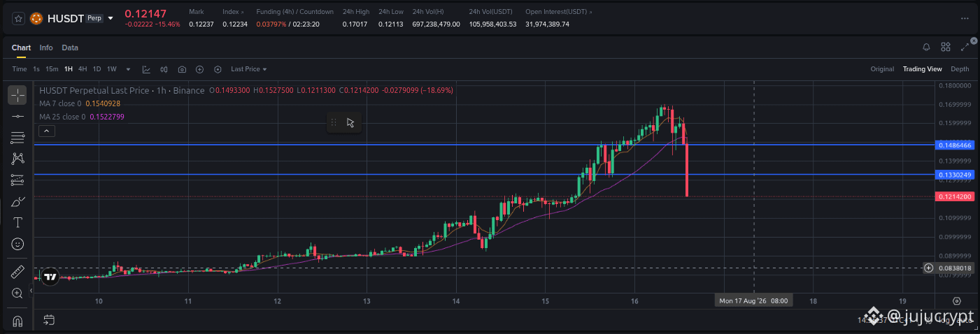
Task: Select the 1W time interval
Action: click(111, 69)
